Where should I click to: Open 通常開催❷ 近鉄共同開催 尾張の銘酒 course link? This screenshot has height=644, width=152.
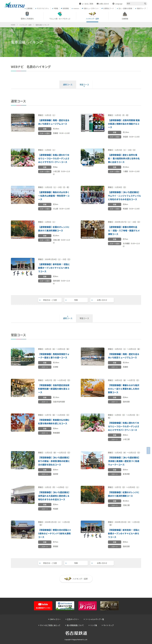[124, 124]
